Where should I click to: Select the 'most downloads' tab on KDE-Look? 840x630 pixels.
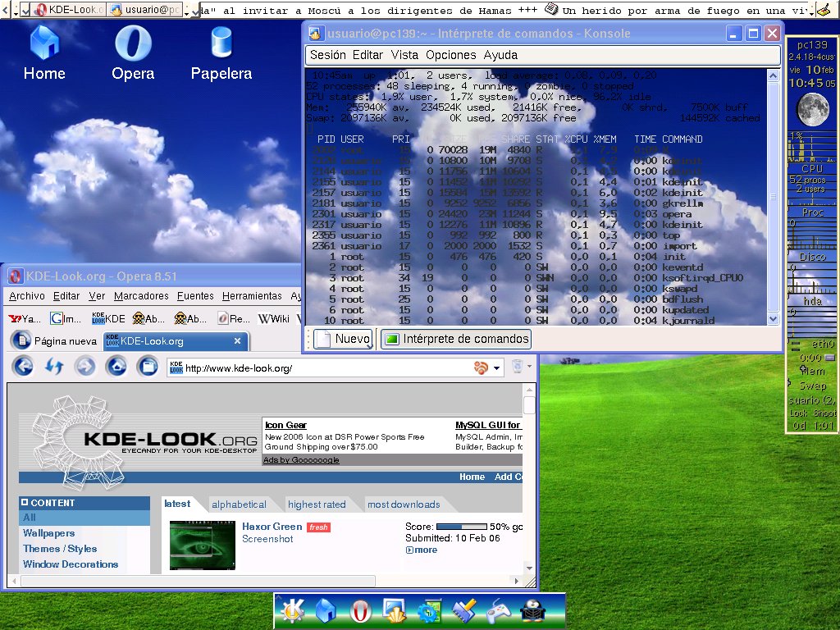pyautogui.click(x=404, y=504)
